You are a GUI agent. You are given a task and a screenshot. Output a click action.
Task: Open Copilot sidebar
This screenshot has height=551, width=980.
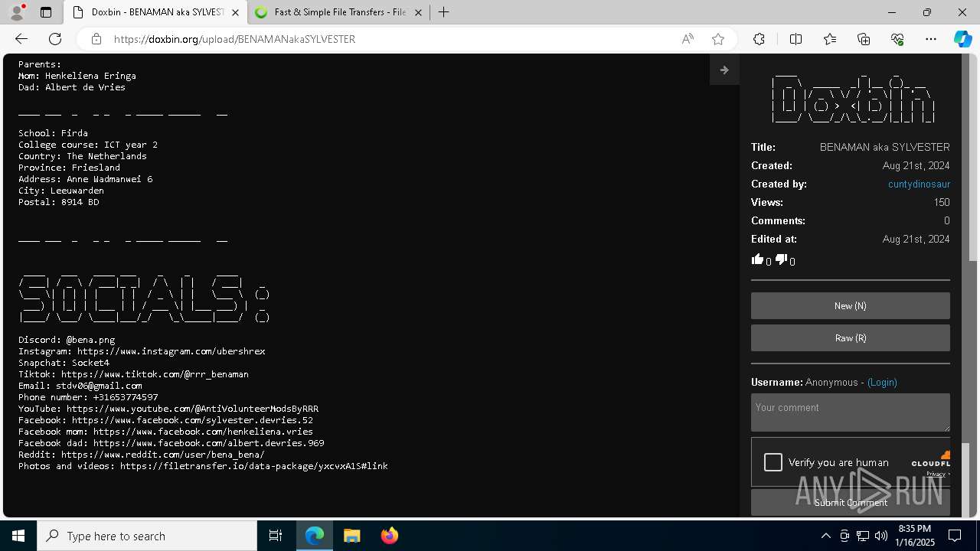pos(962,39)
